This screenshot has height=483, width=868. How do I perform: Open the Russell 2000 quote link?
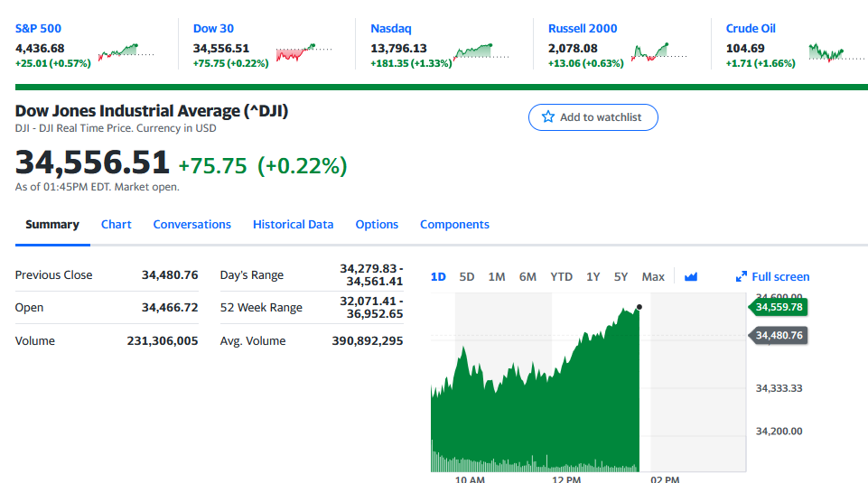[x=583, y=28]
